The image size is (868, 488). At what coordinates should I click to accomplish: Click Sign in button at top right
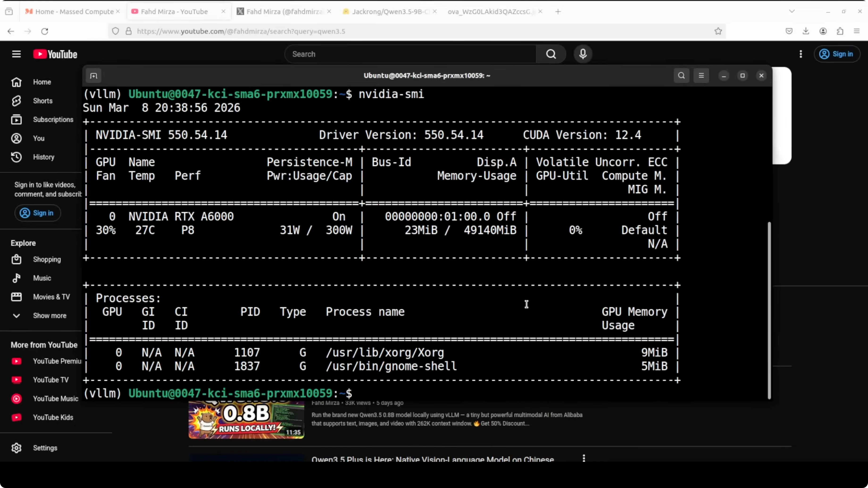coord(837,54)
